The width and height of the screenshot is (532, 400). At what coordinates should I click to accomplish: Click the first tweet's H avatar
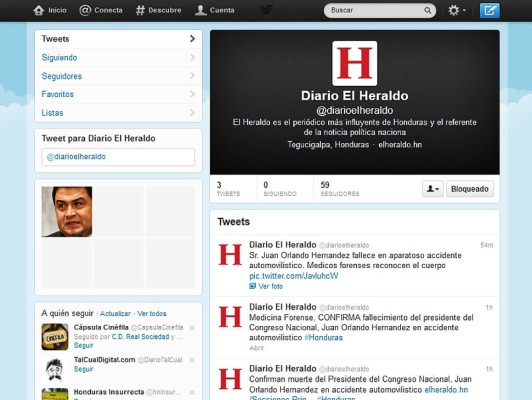point(230,255)
